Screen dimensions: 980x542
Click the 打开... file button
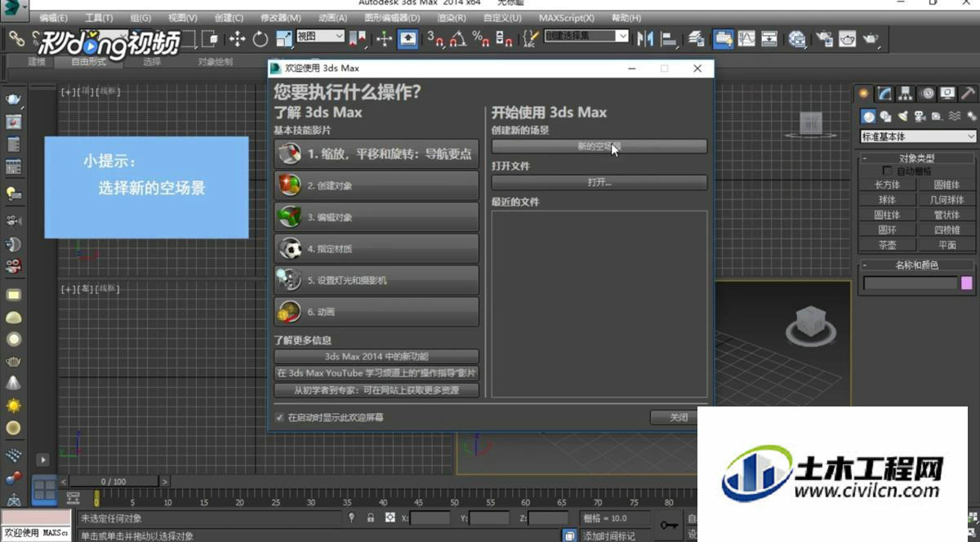pos(599,182)
